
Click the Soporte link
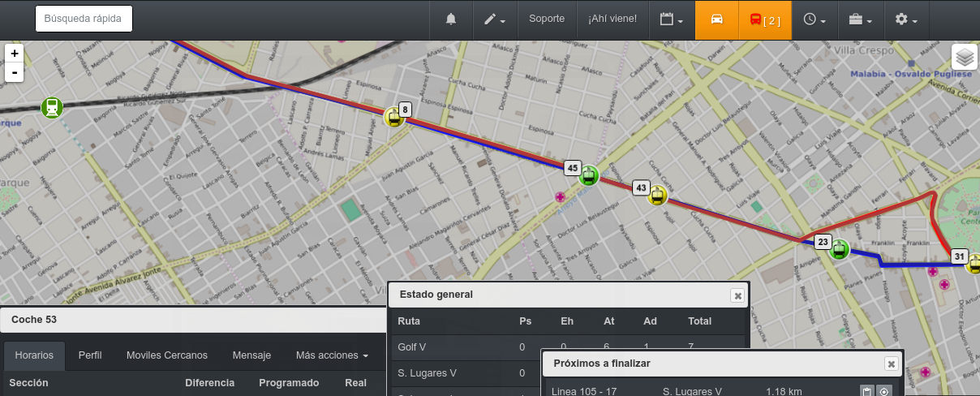(546, 19)
